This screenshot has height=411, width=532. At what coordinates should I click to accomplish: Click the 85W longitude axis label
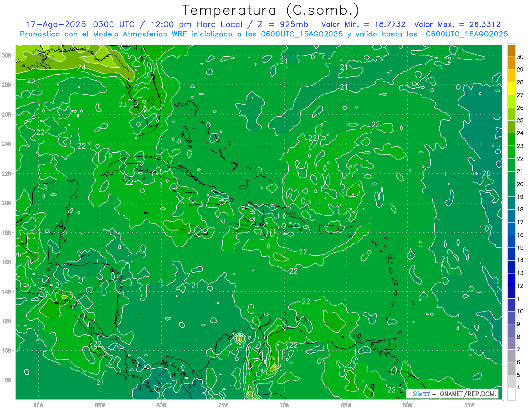tap(100, 405)
